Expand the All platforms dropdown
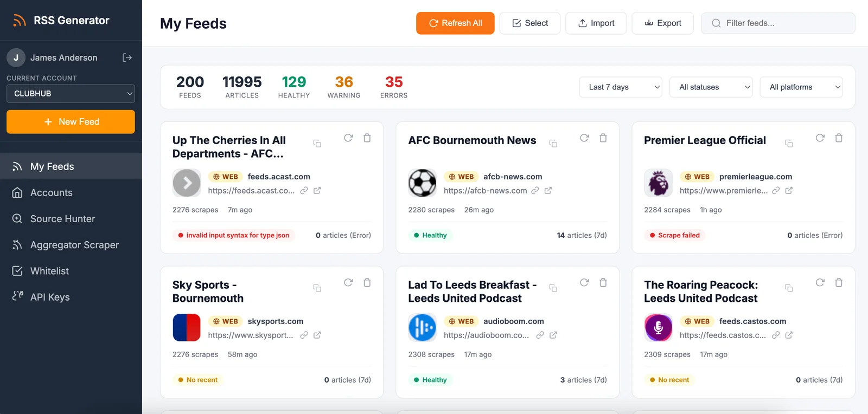The width and height of the screenshot is (868, 414). point(801,87)
